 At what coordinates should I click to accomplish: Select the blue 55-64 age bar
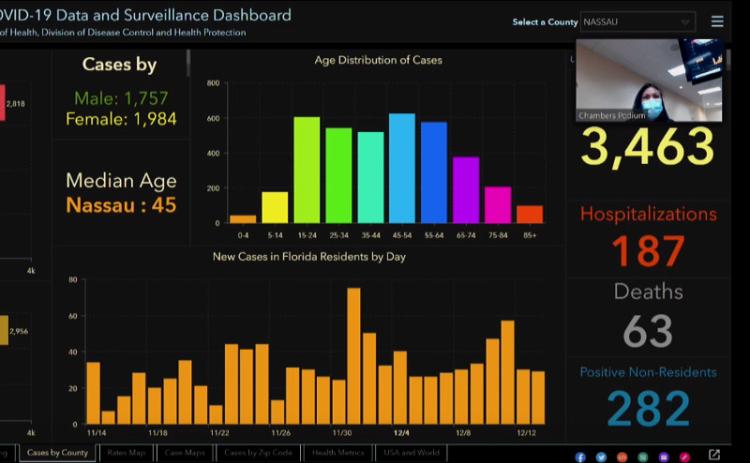point(434,173)
